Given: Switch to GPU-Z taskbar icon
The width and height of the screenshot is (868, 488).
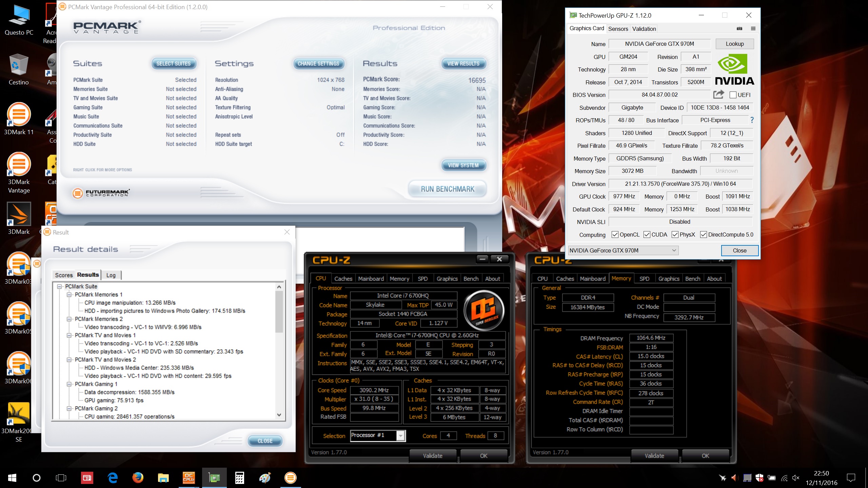Looking at the screenshot, I should click(214, 478).
